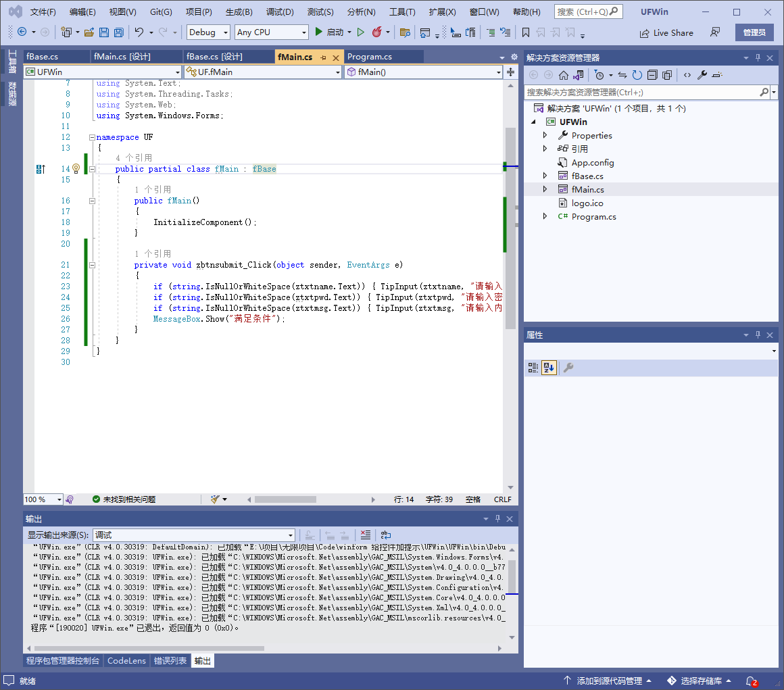
Task: Click 添加到源代码管理 in the status bar
Action: [608, 681]
